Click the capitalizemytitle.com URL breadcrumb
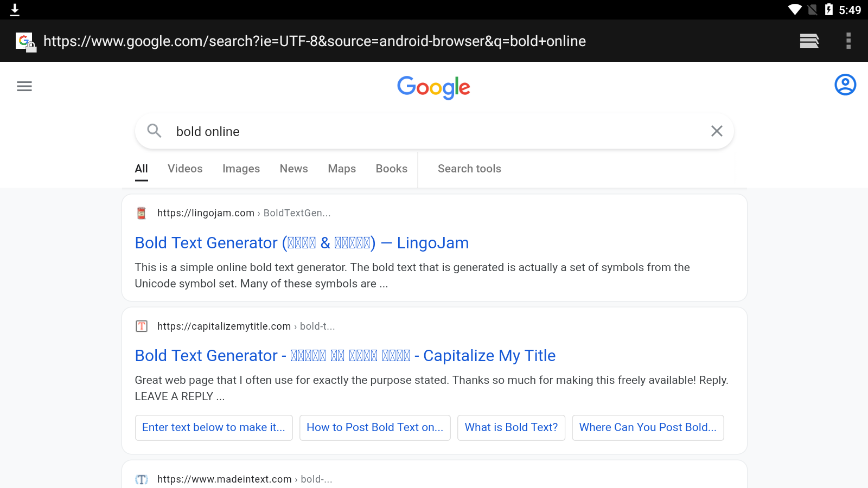Viewport: 868px width, 488px height. 246,326
